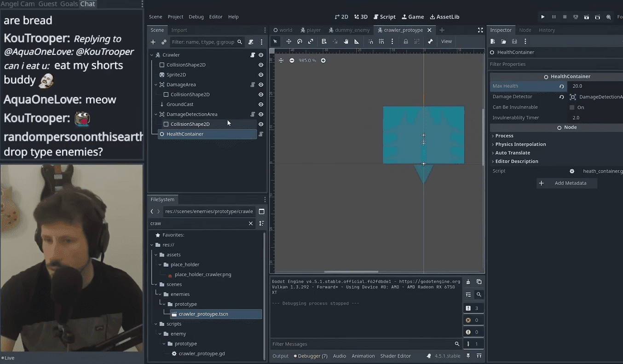Viewport: 623px width, 364px height.
Task: Click the add new node plus icon
Action: (153, 42)
